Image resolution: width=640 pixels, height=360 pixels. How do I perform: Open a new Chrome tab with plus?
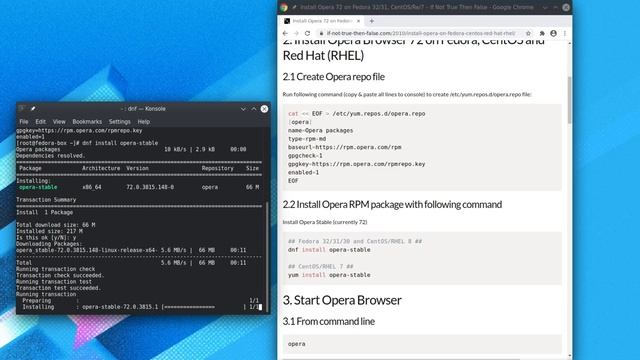[371, 21]
